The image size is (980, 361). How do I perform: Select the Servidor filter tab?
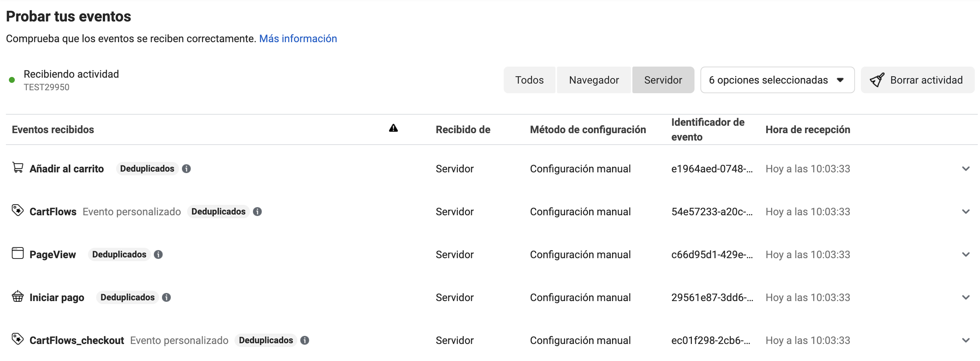(x=663, y=80)
